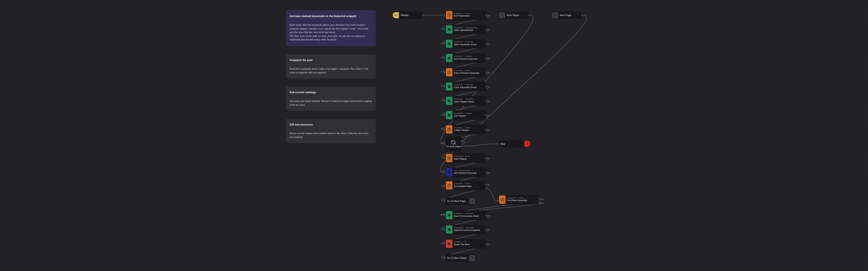The height and width of the screenshot is (271, 868).
Task: Select the Pull current rankings note
Action: click(331, 99)
